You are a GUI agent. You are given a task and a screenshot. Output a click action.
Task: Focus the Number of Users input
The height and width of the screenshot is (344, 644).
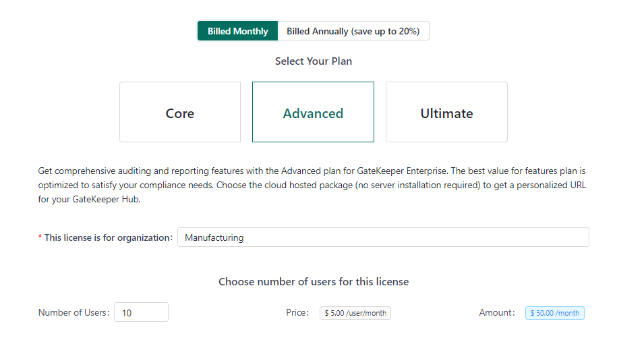point(142,312)
